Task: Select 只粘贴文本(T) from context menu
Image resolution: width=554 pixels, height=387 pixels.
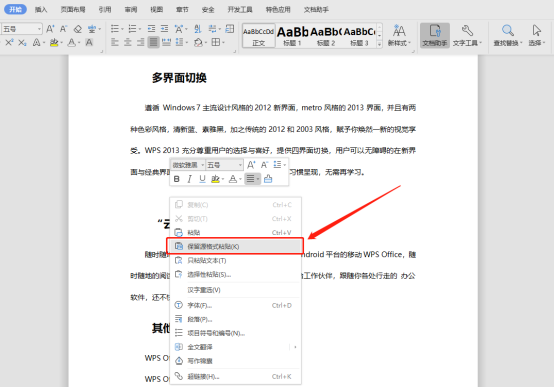Action: 235,260
